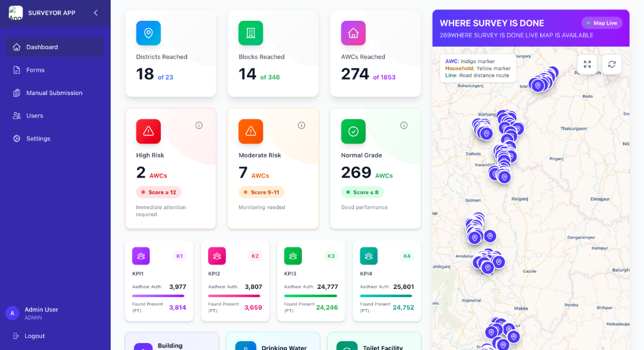Click the KPI1 purple group icon
644x350 pixels.
tap(141, 256)
